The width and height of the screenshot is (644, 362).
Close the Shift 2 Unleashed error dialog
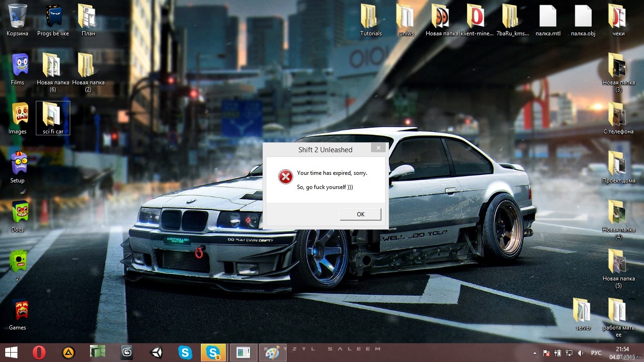(378, 148)
